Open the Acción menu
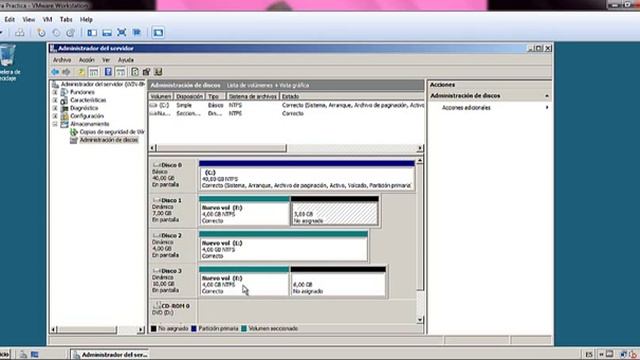The width and height of the screenshot is (640, 360). (x=87, y=60)
